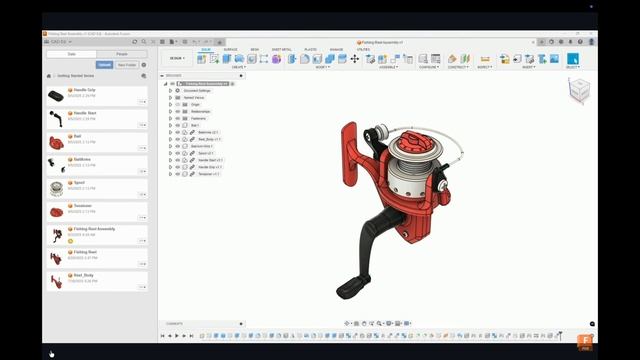The image size is (640, 360).
Task: Open the INSERT dropdown menu
Action: pos(529,67)
